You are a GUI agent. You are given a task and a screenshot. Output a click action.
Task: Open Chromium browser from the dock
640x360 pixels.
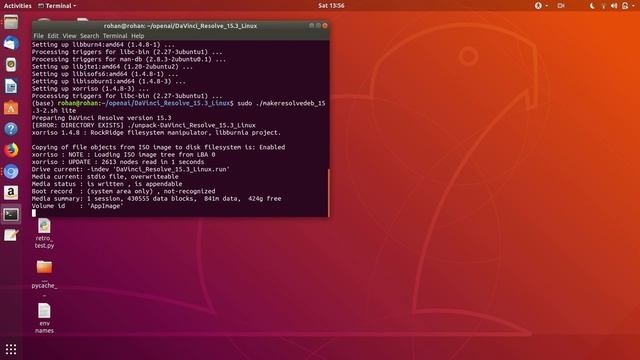(x=11, y=171)
